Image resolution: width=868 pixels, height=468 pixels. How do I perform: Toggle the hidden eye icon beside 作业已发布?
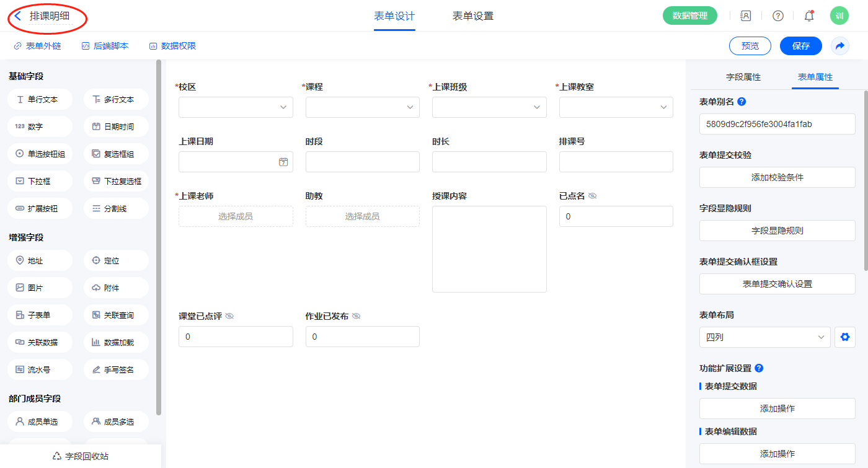tap(356, 316)
